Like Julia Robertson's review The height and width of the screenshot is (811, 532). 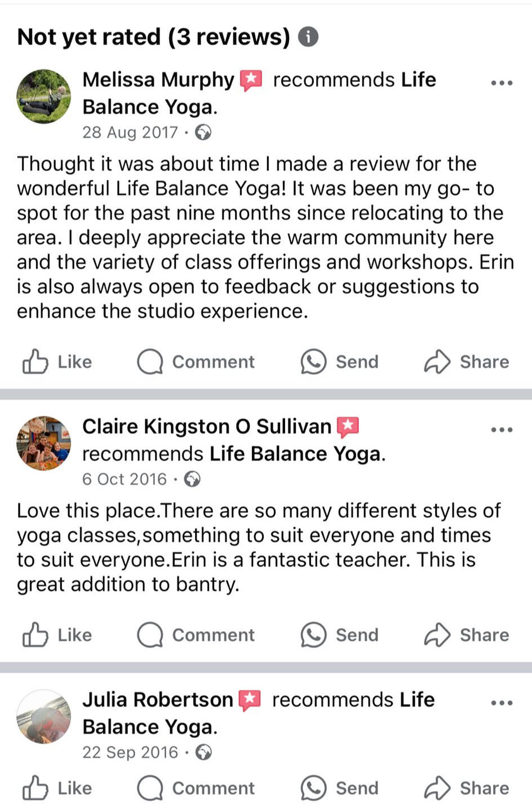pyautogui.click(x=57, y=788)
